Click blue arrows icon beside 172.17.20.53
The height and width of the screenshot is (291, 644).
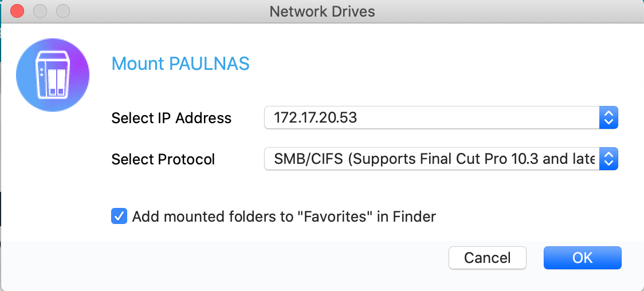(608, 117)
